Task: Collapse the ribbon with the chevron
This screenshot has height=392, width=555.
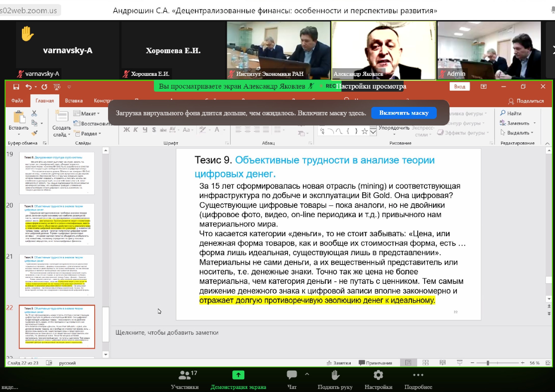Action: [547, 143]
